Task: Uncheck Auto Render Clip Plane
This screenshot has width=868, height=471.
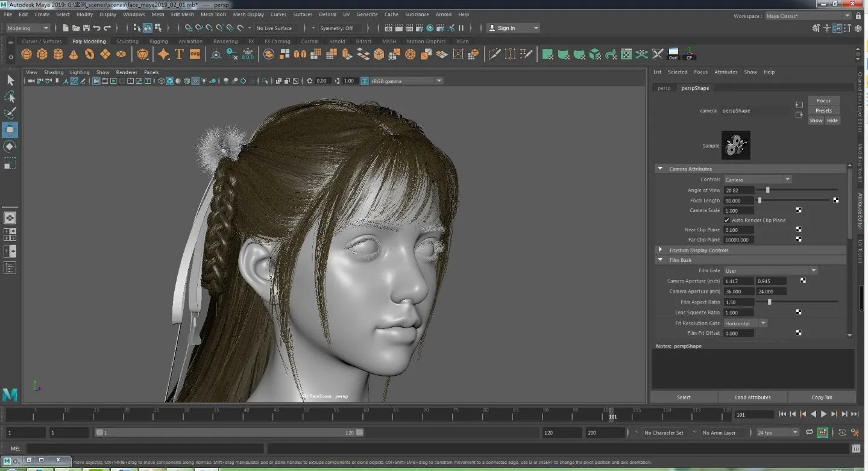Action: (727, 220)
